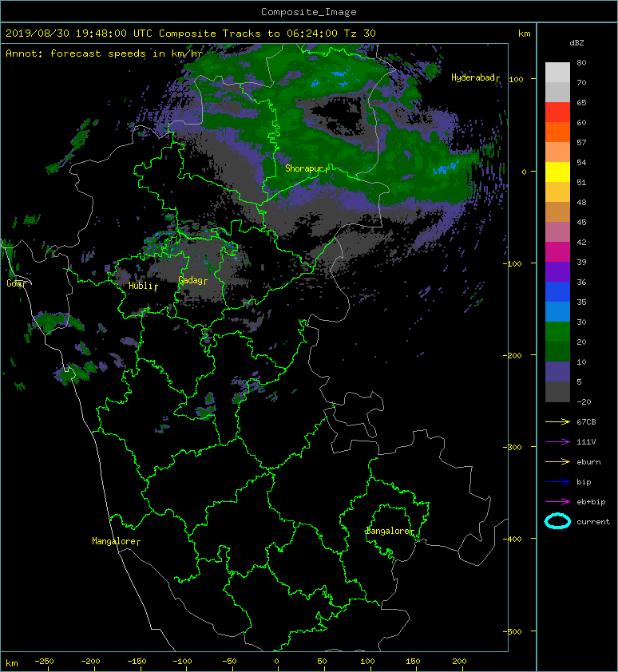Click the dBZ legend heading
Viewport: 618px width, 672px height.
(x=576, y=43)
